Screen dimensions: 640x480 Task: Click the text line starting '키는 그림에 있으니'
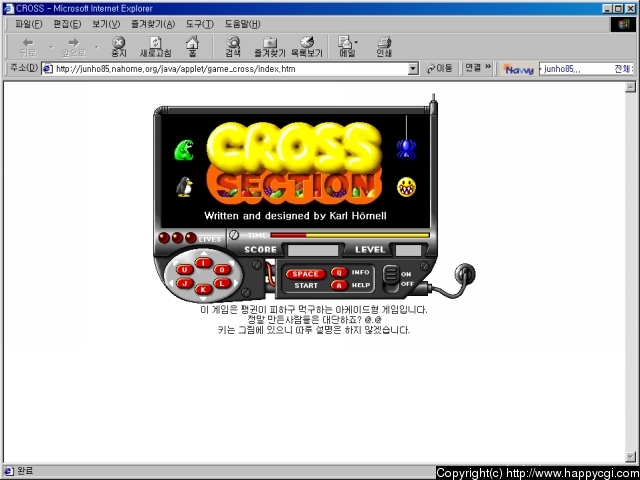(x=313, y=330)
